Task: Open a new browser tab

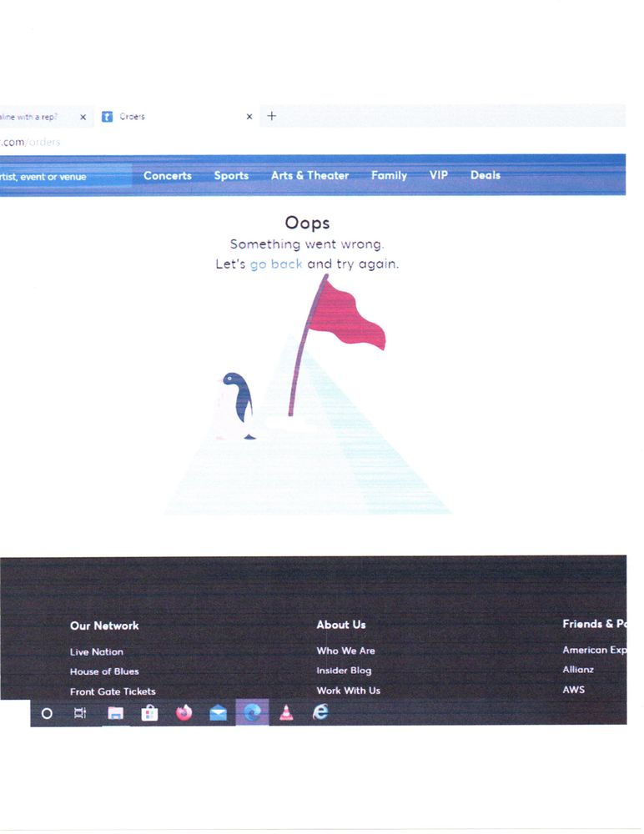Action: [271, 117]
